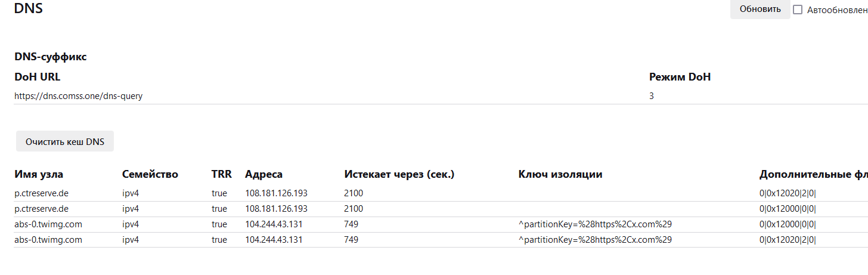The width and height of the screenshot is (868, 275).
Task: Click the partitionKey value in the third row
Action: [x=595, y=224]
